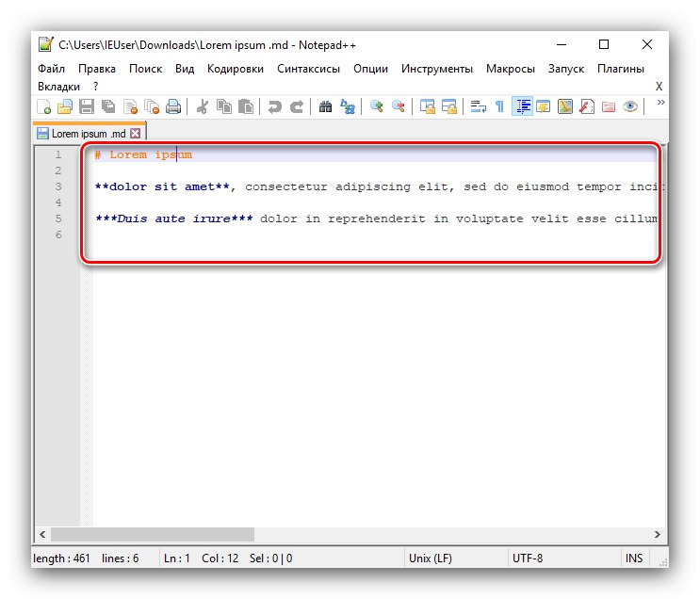
Task: Toggle the indent guide button
Action: coord(522,106)
